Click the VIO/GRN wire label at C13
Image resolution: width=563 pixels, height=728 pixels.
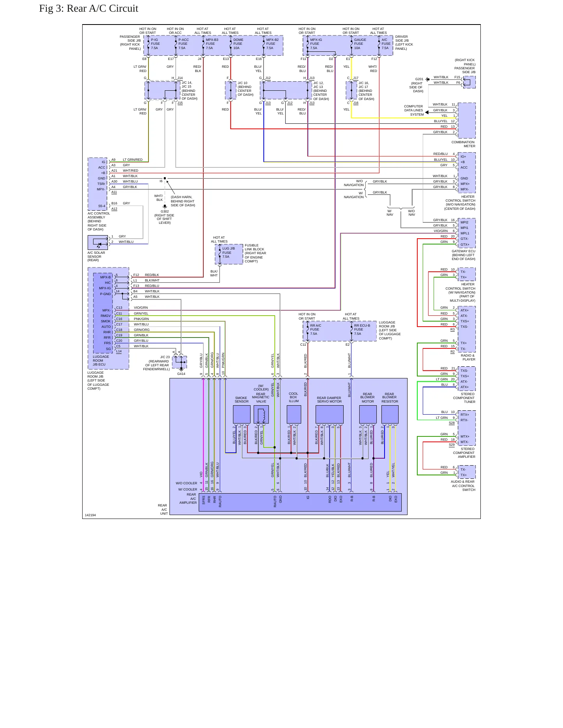[141, 308]
